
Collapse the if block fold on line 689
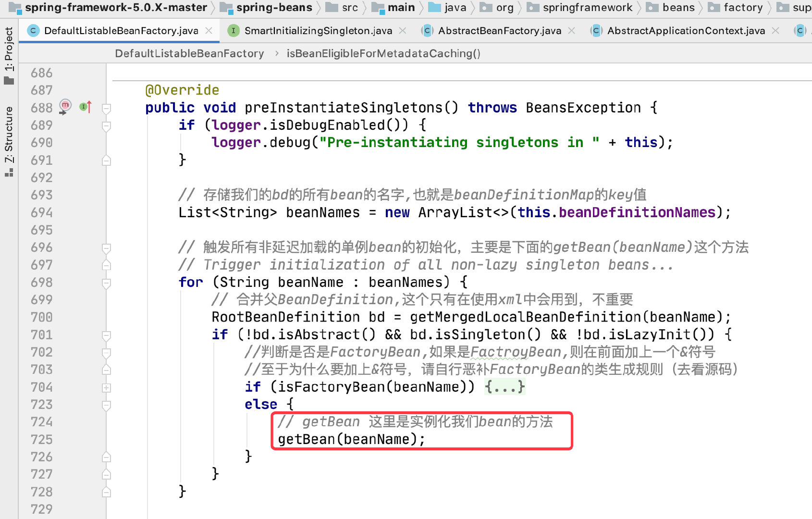pos(107,126)
